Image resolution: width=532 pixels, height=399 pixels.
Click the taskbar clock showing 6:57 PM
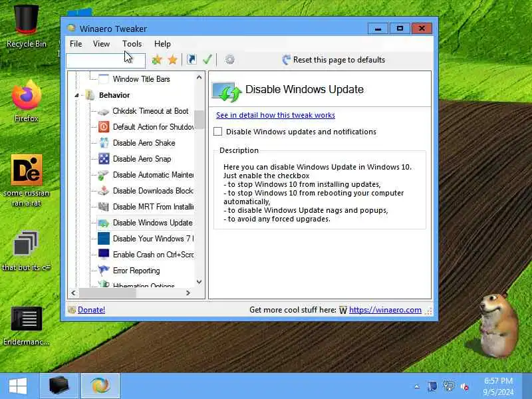(498, 386)
